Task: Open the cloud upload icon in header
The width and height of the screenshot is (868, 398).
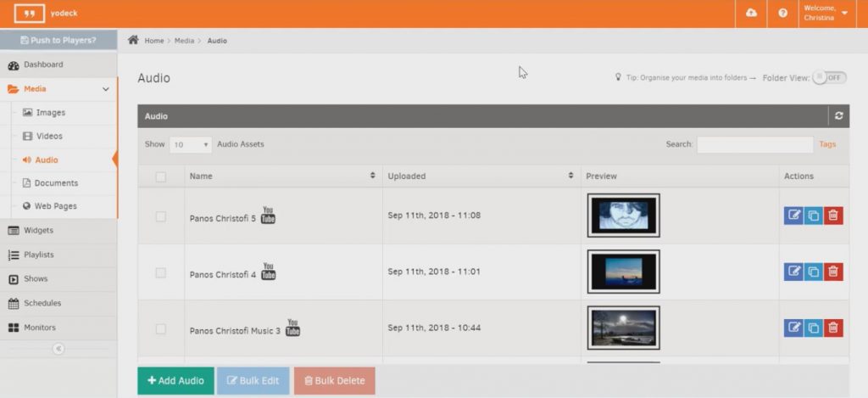Action: tap(751, 13)
